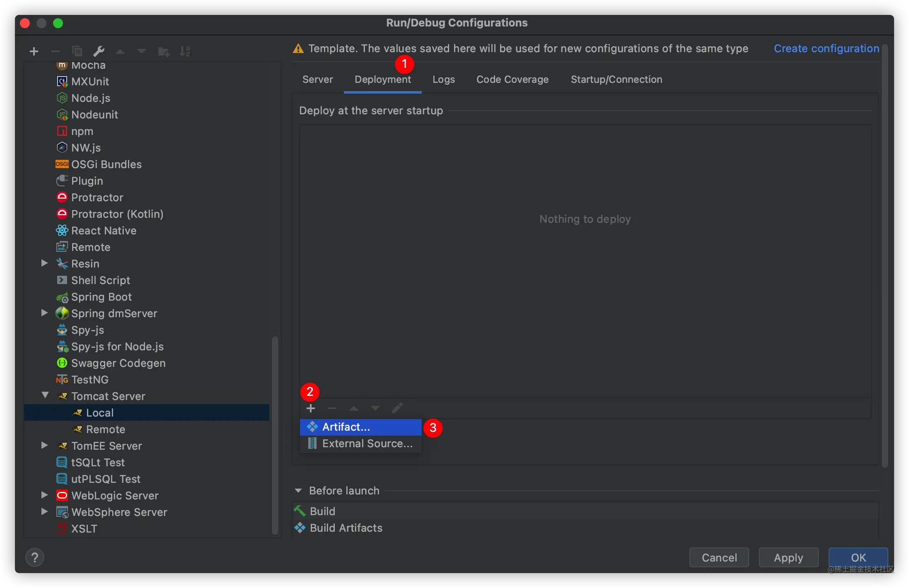Click the help question mark icon

coord(35,557)
